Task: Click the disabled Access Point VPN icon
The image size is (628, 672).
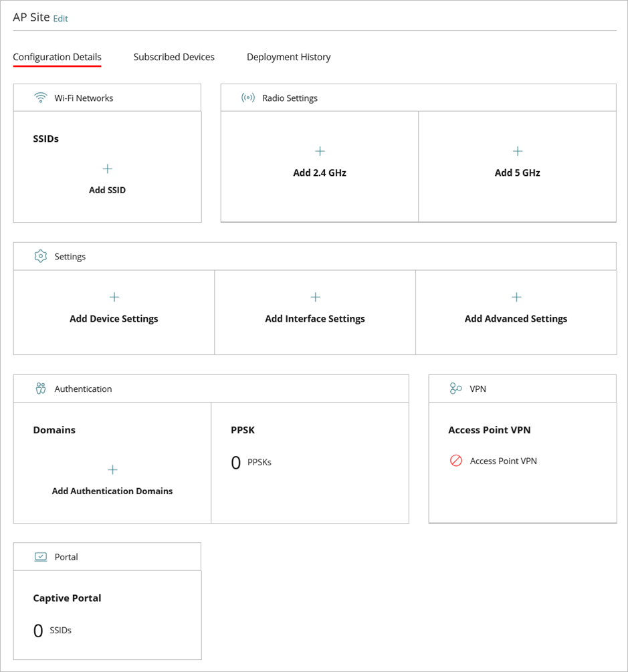Action: click(x=456, y=461)
